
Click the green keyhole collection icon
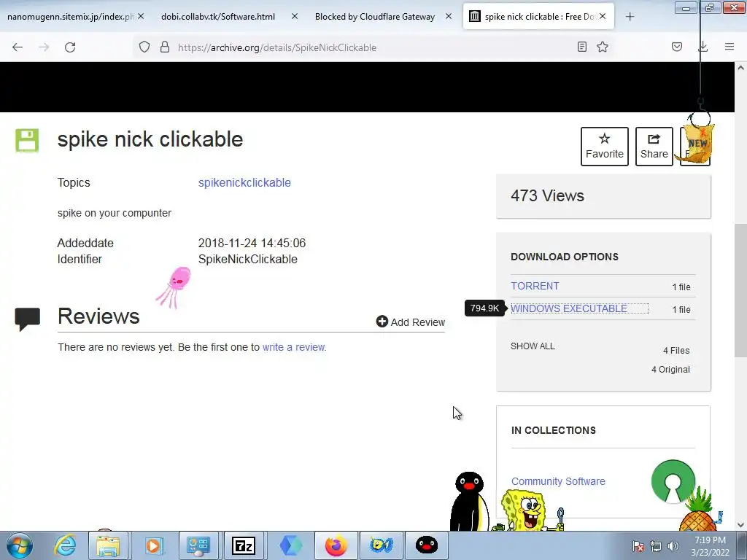coord(673,481)
